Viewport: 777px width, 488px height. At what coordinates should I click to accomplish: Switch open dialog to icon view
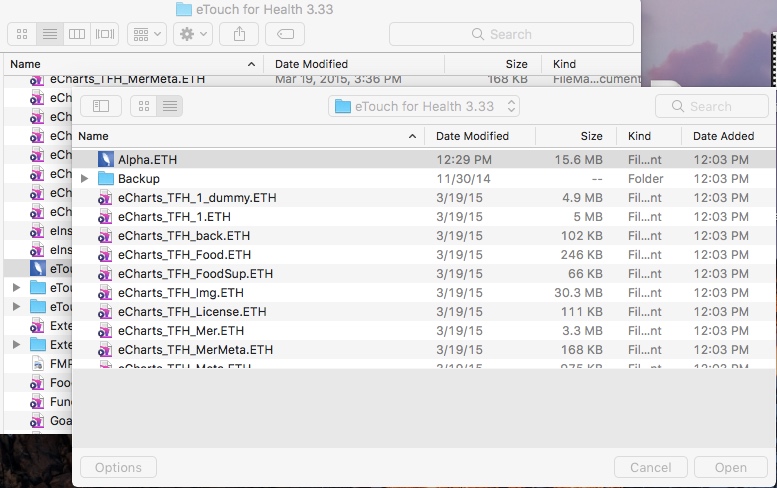(x=144, y=106)
